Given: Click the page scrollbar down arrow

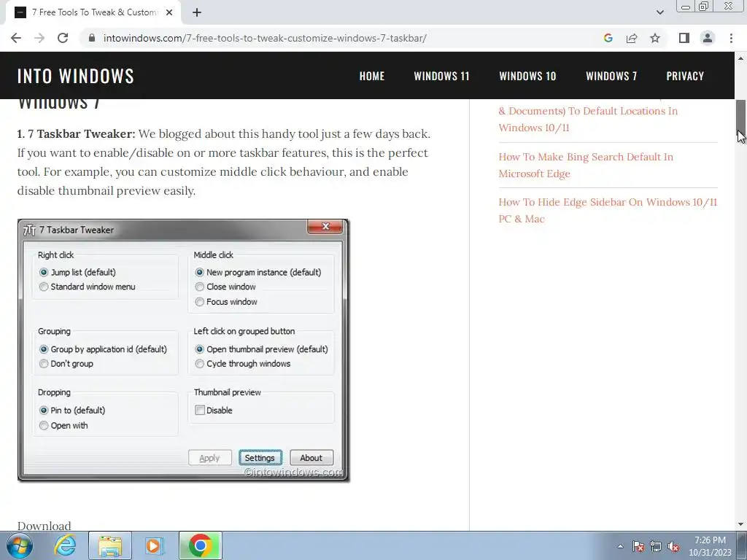Looking at the screenshot, I should (x=740, y=524).
